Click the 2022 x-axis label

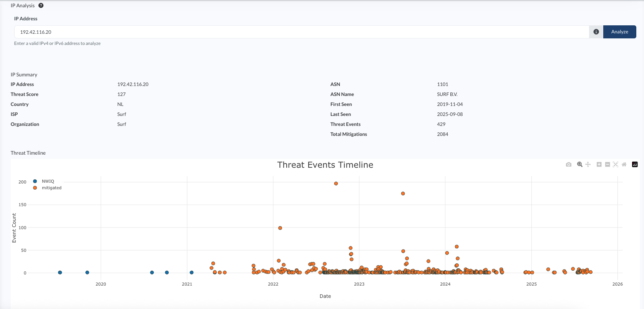[x=273, y=284]
